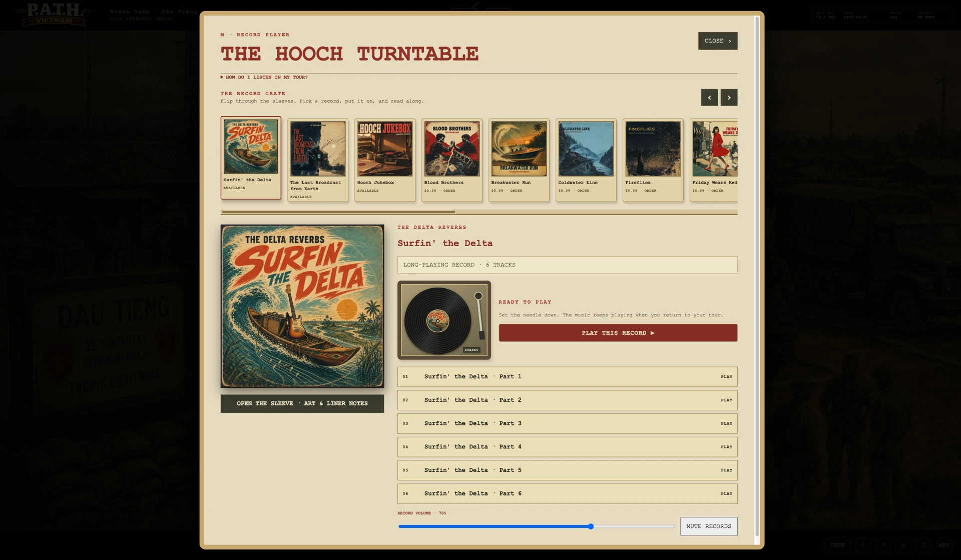The image size is (961, 560).
Task: Play track 01 Surfin' the Delta Part 1
Action: 568,377
